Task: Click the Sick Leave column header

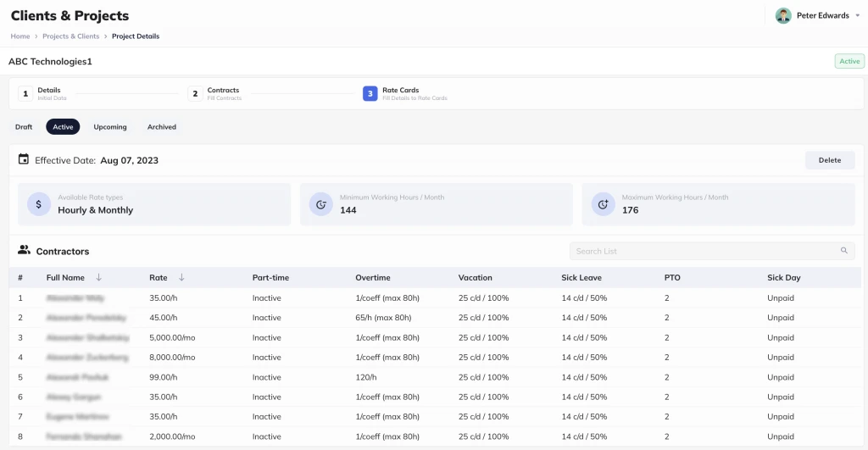Action: point(581,277)
